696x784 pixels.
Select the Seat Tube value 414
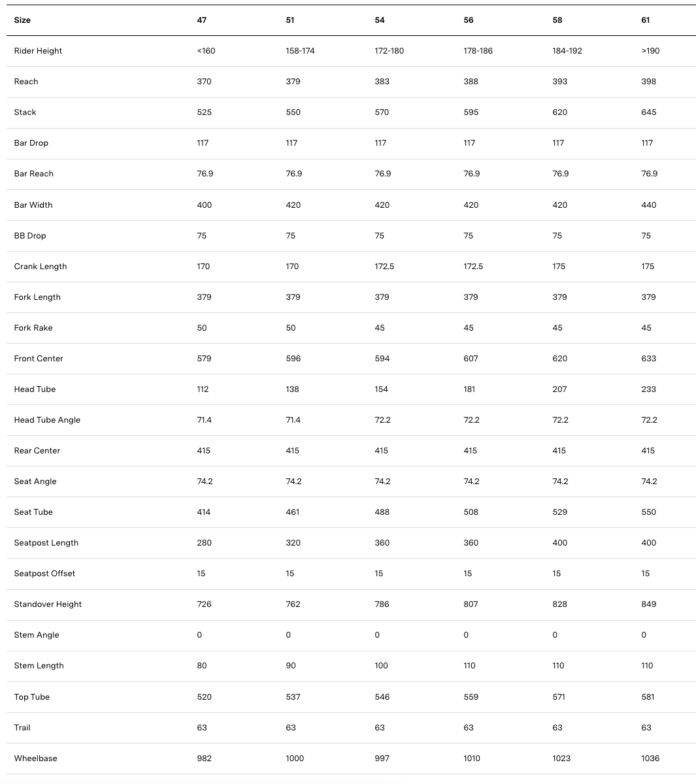click(204, 512)
